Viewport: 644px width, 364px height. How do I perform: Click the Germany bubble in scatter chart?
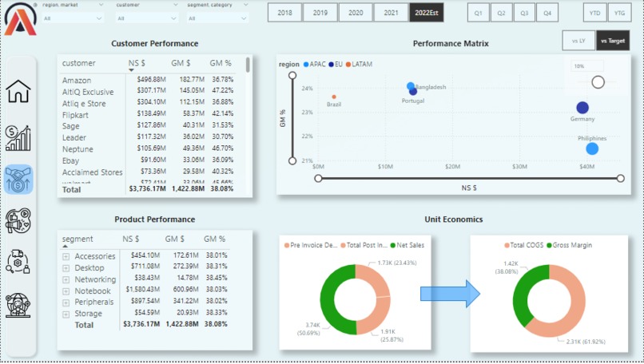coord(582,108)
